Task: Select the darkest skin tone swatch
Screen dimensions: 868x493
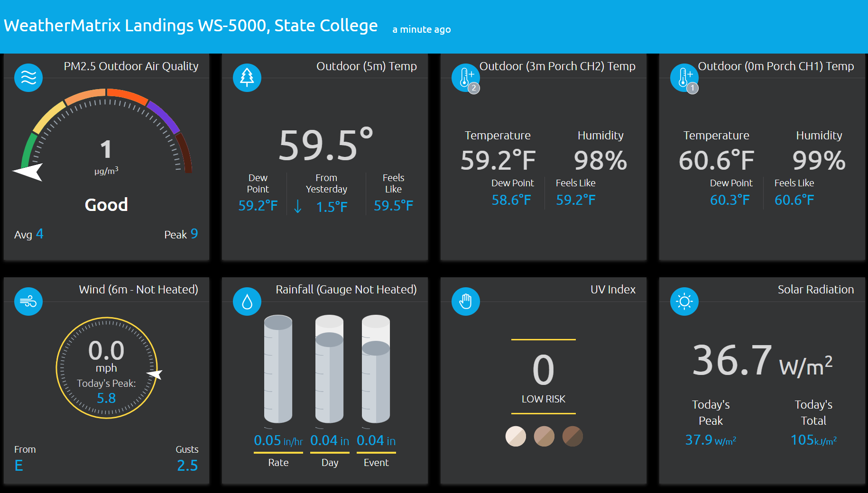Action: (573, 436)
